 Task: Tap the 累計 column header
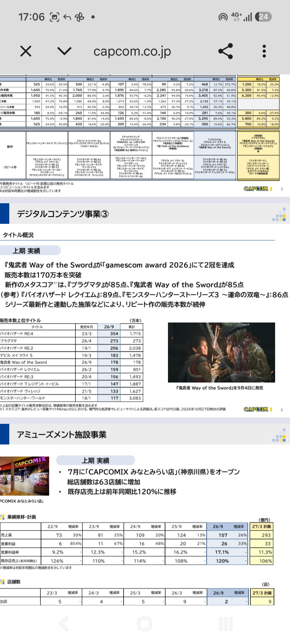[x=132, y=327]
